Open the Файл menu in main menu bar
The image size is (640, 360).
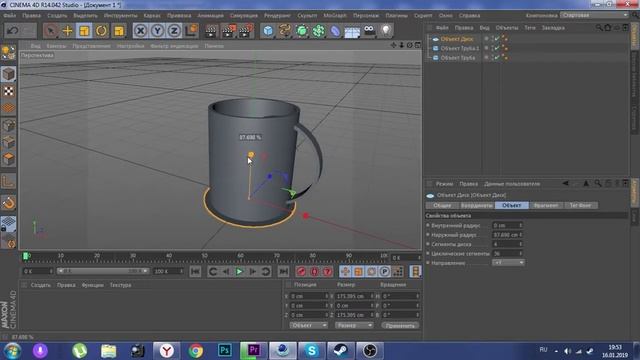10,16
